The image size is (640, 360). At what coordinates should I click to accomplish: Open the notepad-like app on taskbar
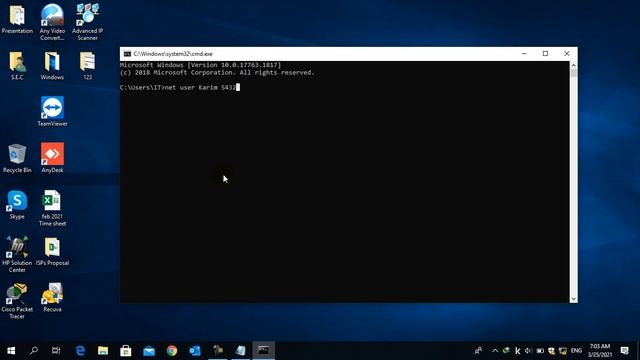pyautogui.click(x=241, y=351)
